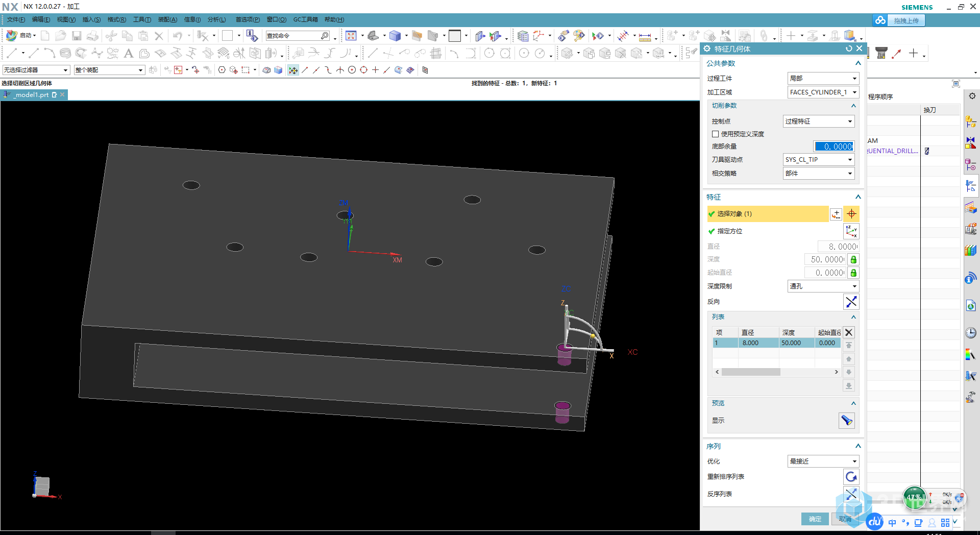Open the Roles icon in resource bar
The width and height of the screenshot is (980, 535).
970,397
